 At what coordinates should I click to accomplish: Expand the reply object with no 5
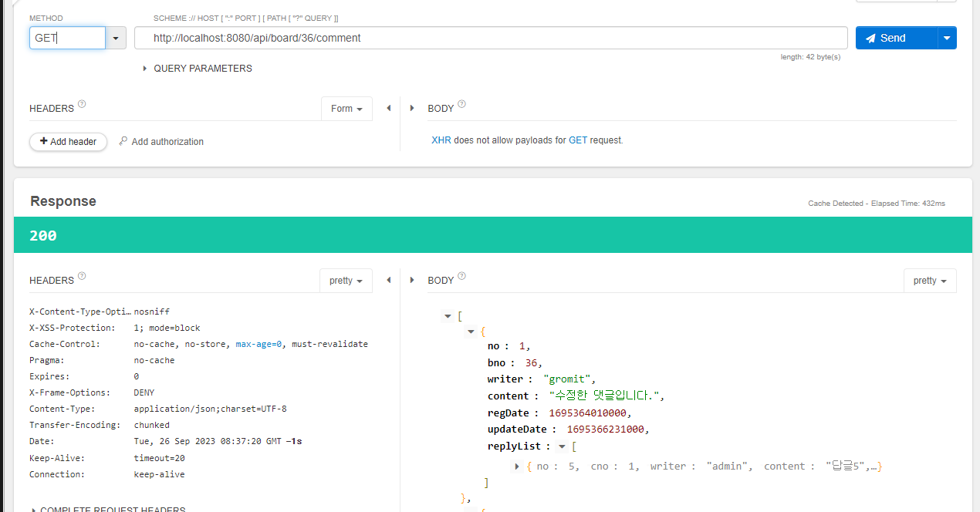coord(517,467)
